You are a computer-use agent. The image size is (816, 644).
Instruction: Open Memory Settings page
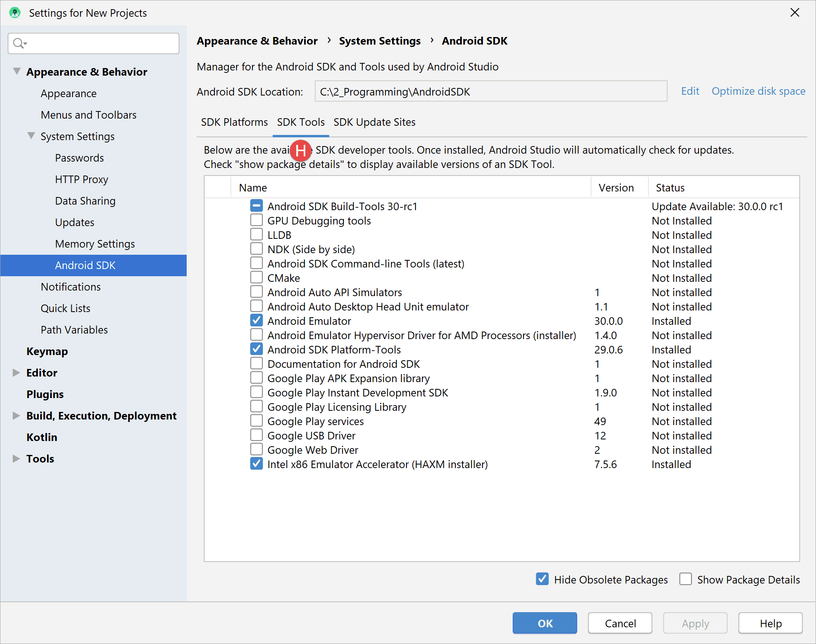pyautogui.click(x=95, y=244)
